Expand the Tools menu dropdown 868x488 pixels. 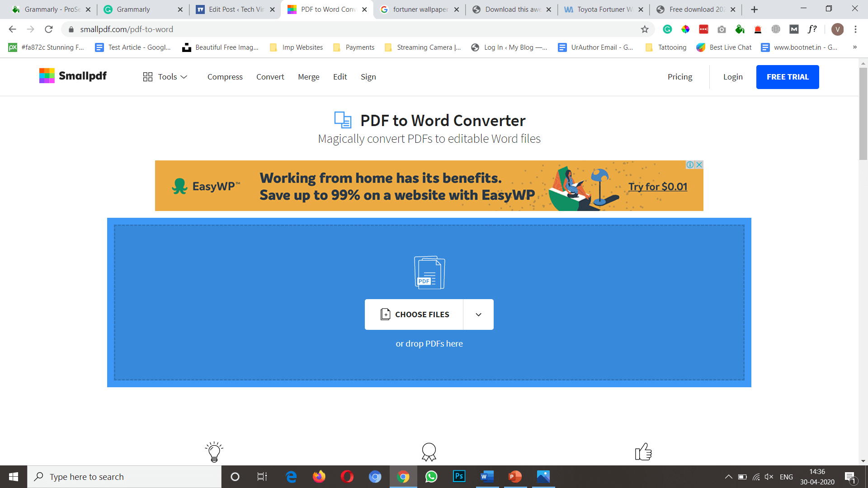(x=168, y=77)
